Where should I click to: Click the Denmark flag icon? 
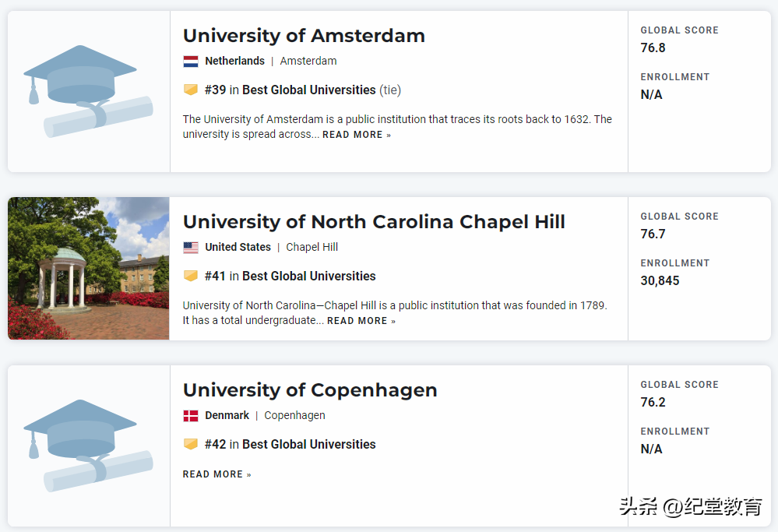(x=191, y=416)
